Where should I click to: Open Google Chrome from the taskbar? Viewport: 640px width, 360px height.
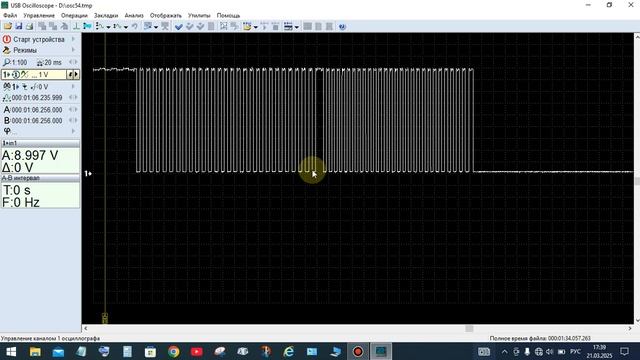coord(173,351)
